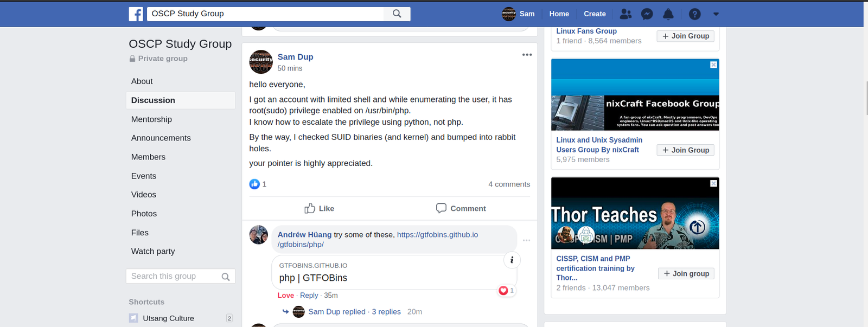The image size is (868, 327).
Task: Click the search magnifier button in top bar
Action: (397, 14)
